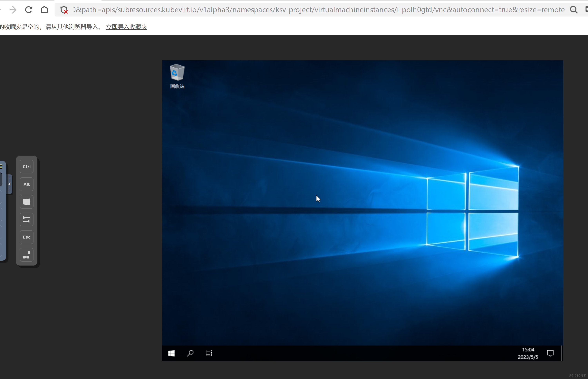
Task: Click the Show Desktop sliver in VM taskbar
Action: coord(562,353)
